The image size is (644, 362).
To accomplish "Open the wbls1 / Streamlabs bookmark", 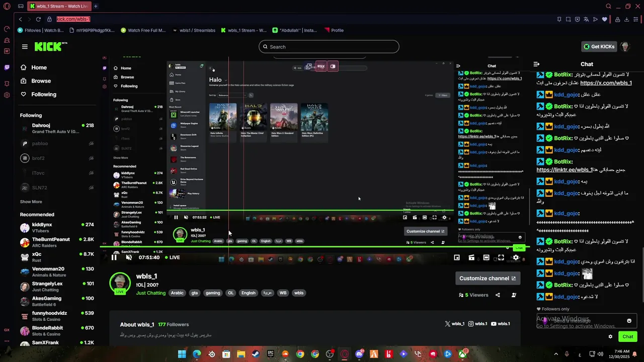I will point(194,30).
